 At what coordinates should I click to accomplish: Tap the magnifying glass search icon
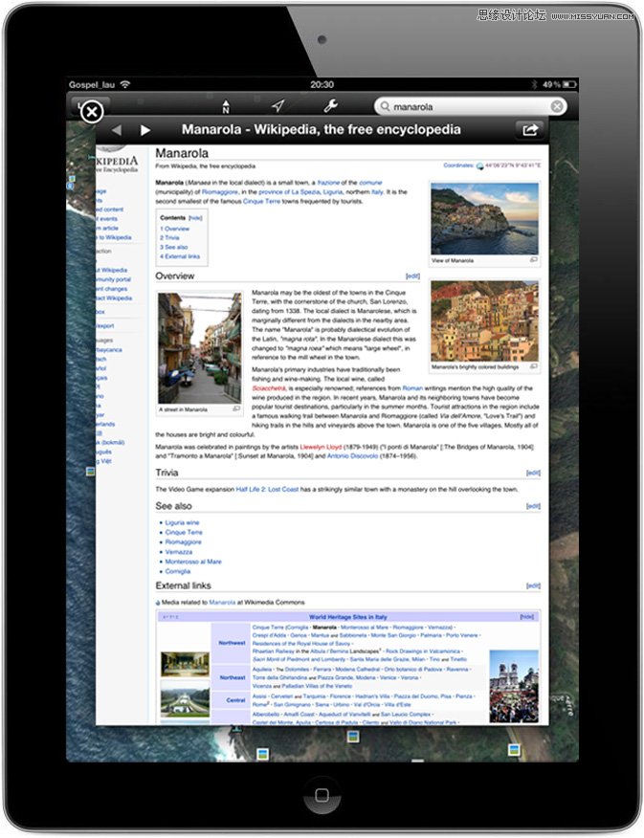tap(385, 106)
